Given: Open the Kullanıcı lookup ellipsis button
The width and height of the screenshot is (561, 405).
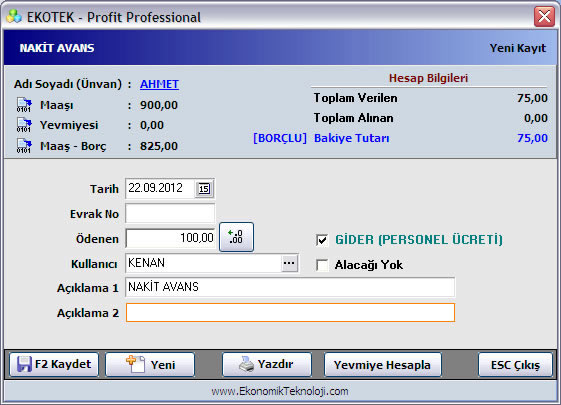Looking at the screenshot, I should pyautogui.click(x=289, y=263).
